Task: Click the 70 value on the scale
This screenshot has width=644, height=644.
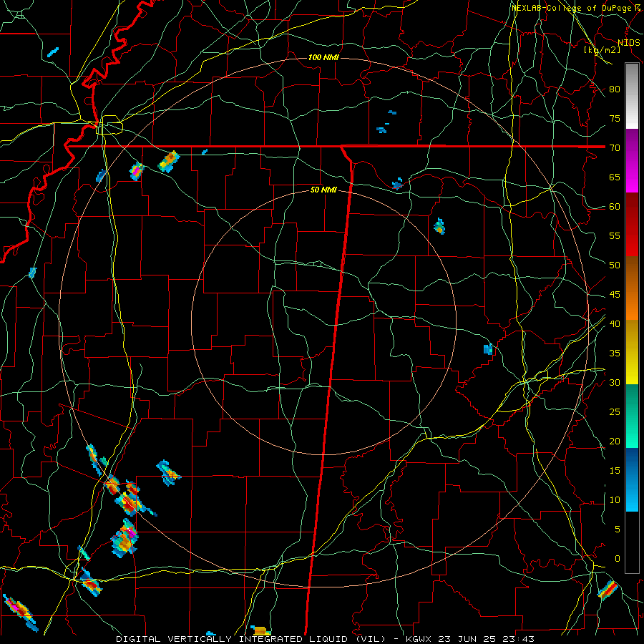Action: [x=615, y=148]
